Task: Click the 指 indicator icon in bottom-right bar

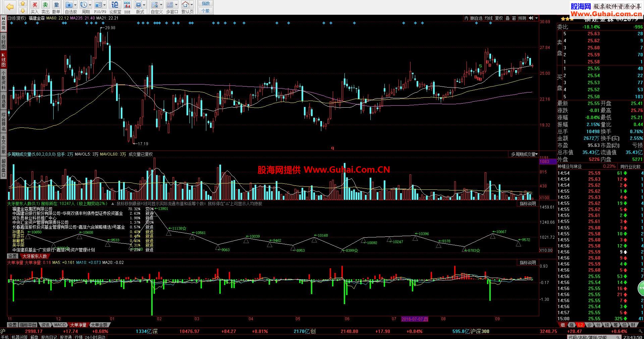Action: click(571, 325)
